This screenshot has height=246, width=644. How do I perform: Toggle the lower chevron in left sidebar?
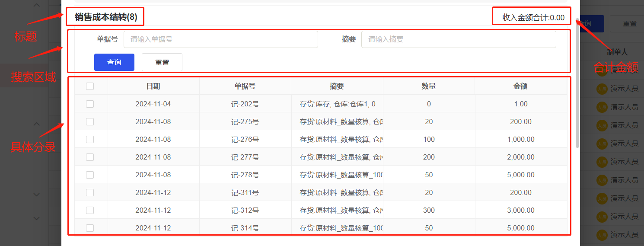point(37,125)
